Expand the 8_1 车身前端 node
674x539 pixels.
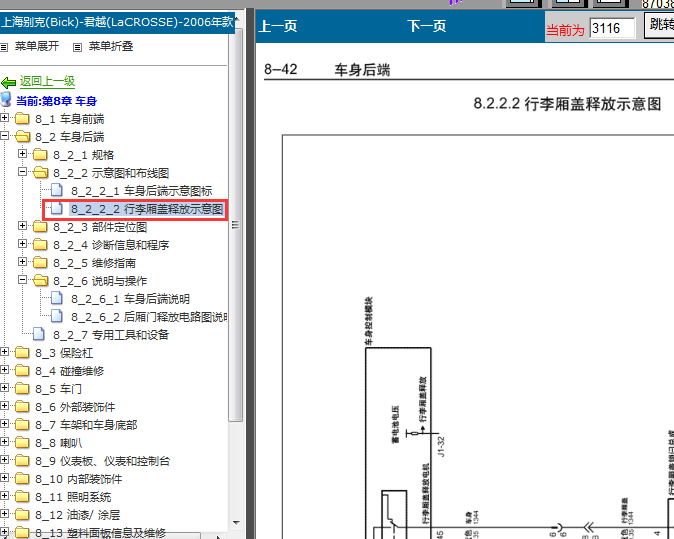[x=4, y=117]
